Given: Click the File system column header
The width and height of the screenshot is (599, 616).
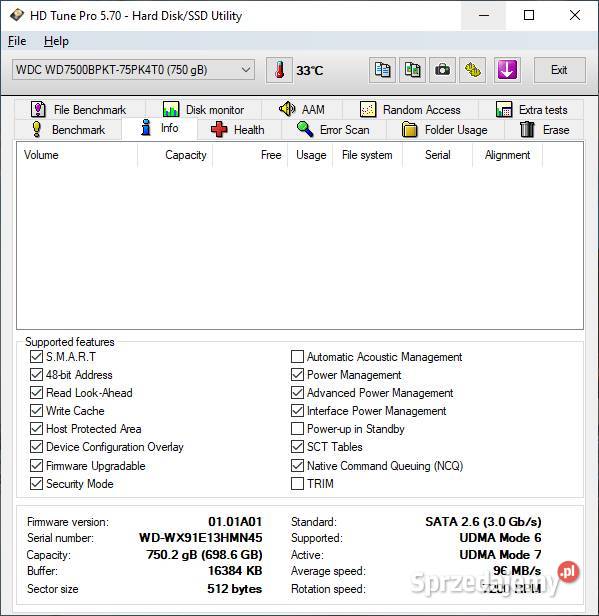Looking at the screenshot, I should [368, 155].
